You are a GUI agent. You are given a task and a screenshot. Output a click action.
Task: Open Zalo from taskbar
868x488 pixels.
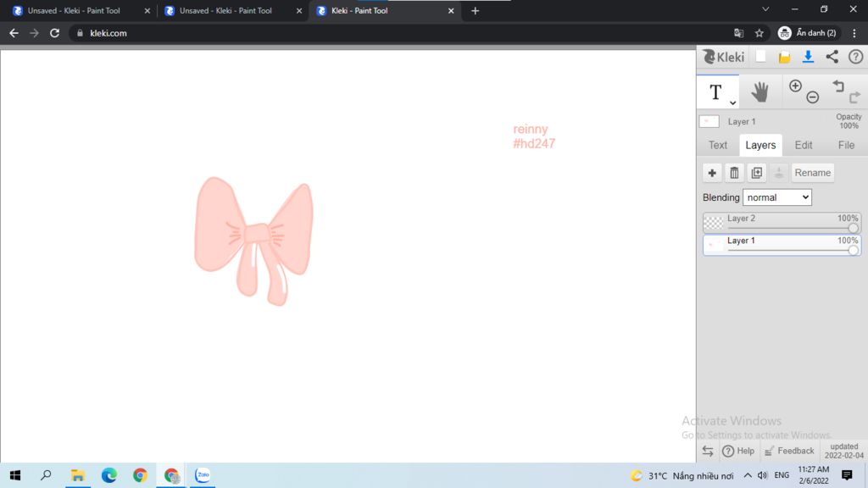click(x=203, y=475)
